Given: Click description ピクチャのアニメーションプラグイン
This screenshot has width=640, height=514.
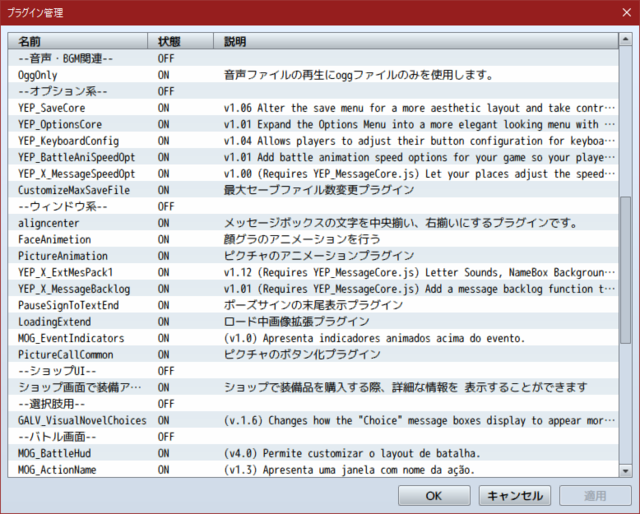Looking at the screenshot, I should click(319, 256).
